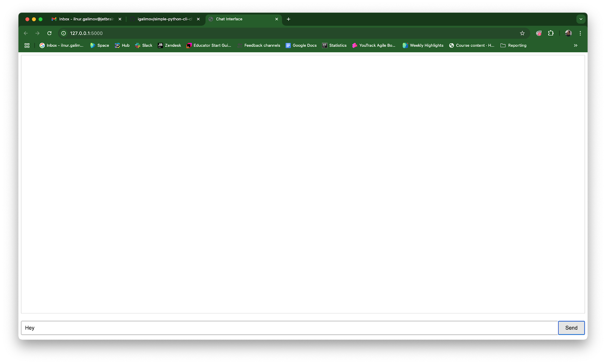
Task: Open the Zendesk bookmark
Action: (169, 45)
